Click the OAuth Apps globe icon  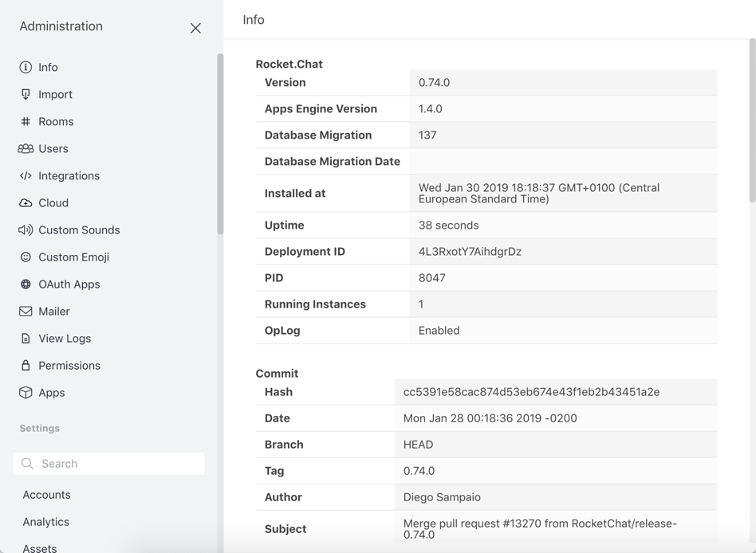point(26,284)
